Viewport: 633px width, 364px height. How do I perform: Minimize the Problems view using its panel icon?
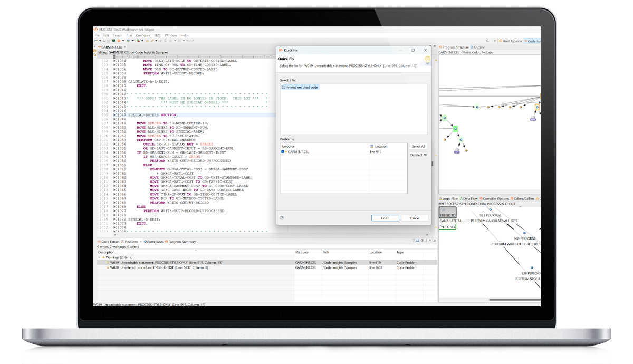click(430, 241)
